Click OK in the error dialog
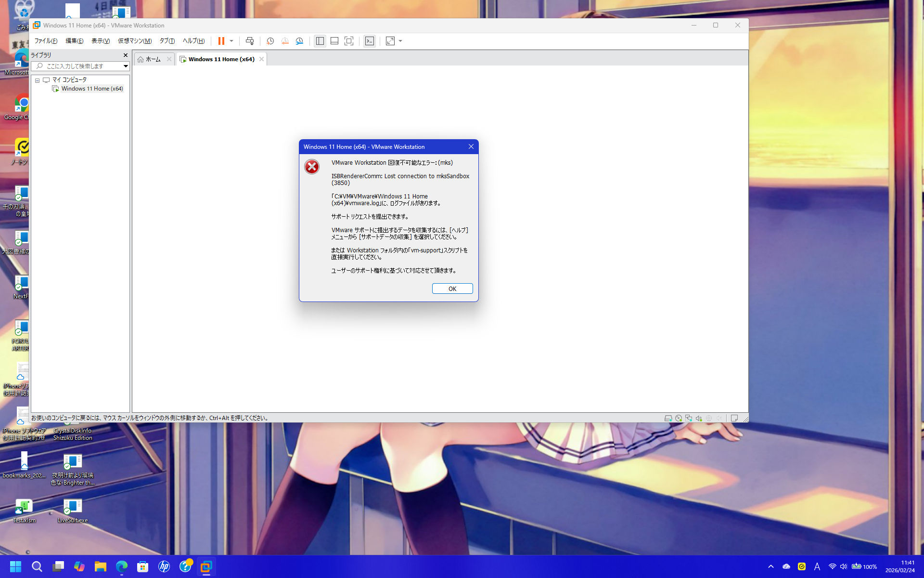 tap(452, 289)
